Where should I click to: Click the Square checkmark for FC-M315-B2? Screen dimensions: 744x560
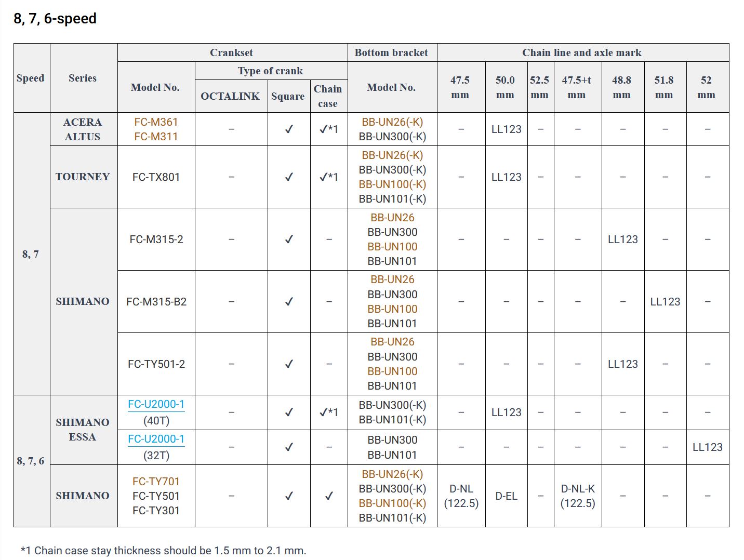coord(289,302)
